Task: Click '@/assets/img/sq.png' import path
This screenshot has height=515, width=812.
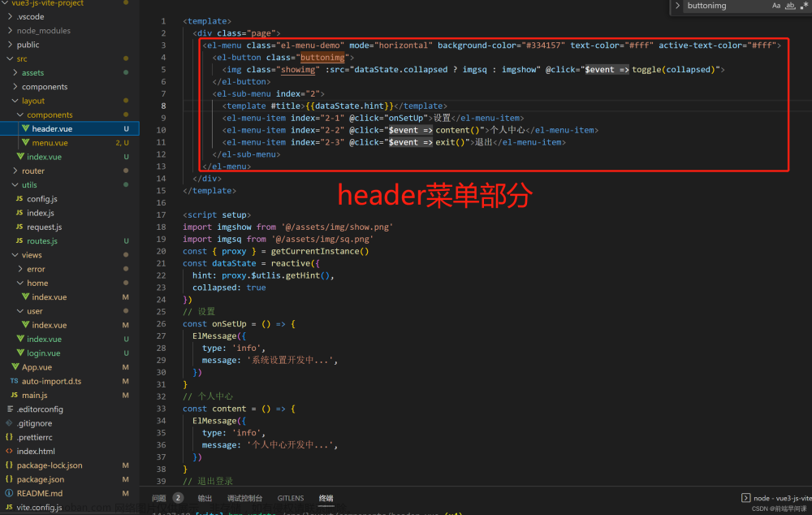Action: (x=322, y=239)
